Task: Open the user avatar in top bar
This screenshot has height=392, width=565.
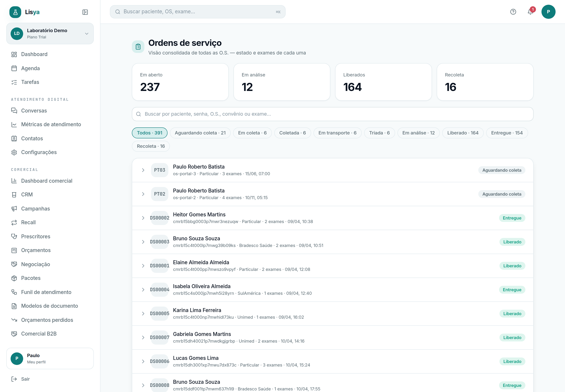Action: tap(548, 12)
